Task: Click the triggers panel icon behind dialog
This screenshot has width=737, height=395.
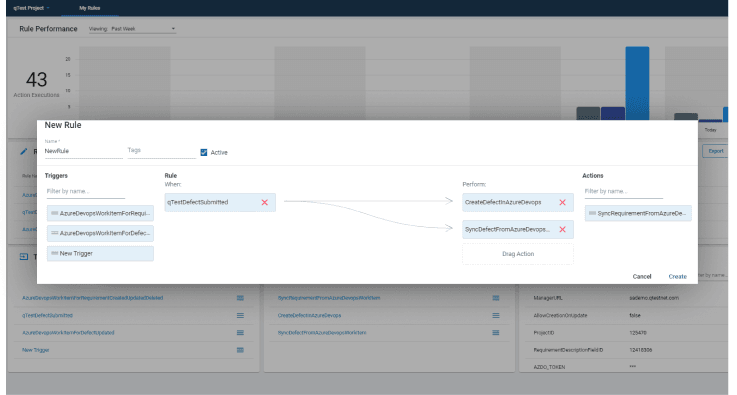Action: [x=24, y=256]
